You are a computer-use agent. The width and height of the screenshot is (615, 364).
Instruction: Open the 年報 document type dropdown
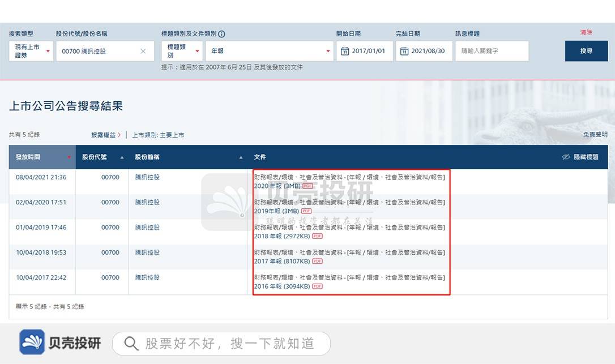click(x=270, y=51)
